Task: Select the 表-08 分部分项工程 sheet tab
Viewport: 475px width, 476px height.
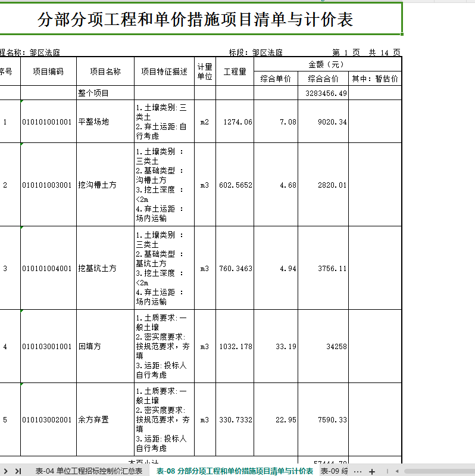Action: coord(235,471)
